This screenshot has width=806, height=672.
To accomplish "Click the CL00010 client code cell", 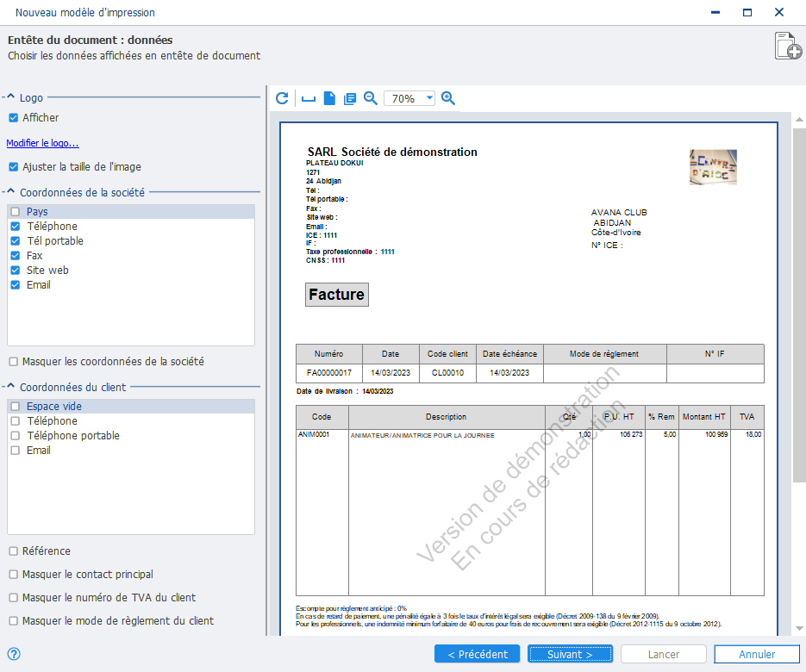I will pyautogui.click(x=447, y=373).
